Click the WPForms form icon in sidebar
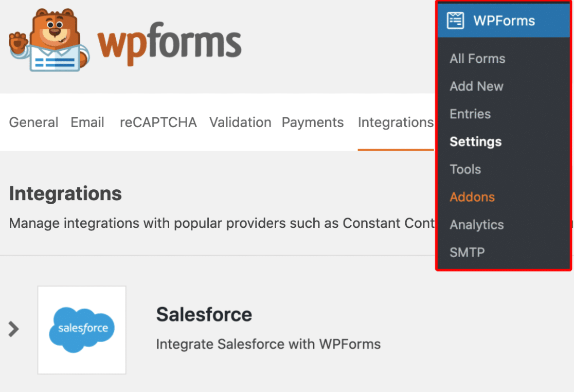The image size is (574, 392). 455,20
